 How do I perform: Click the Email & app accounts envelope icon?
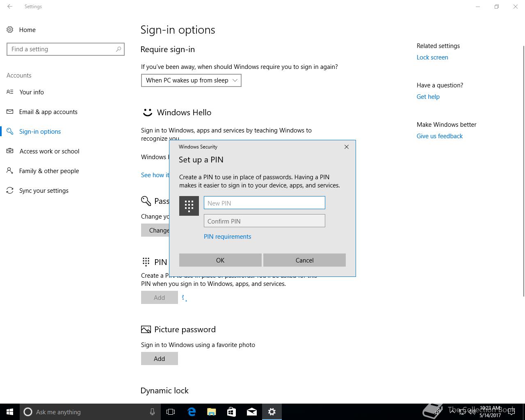pyautogui.click(x=10, y=112)
